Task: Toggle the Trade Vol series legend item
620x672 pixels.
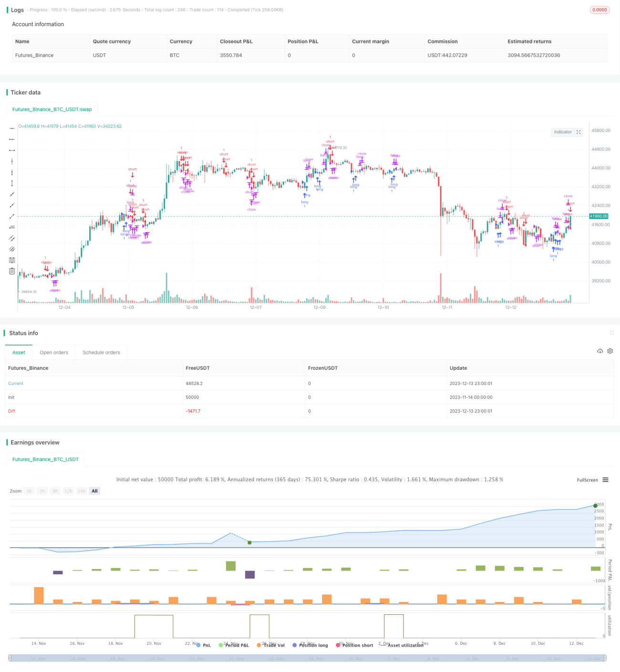Action: click(x=270, y=645)
